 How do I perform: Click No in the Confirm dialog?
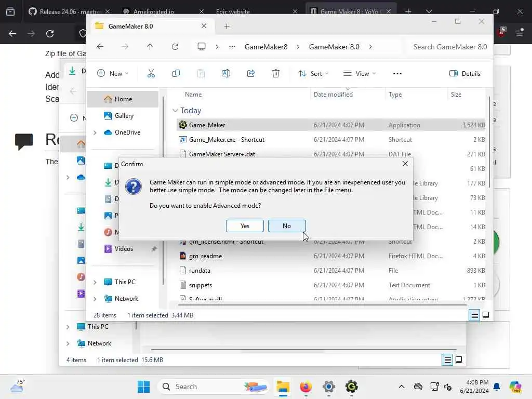[287, 226]
